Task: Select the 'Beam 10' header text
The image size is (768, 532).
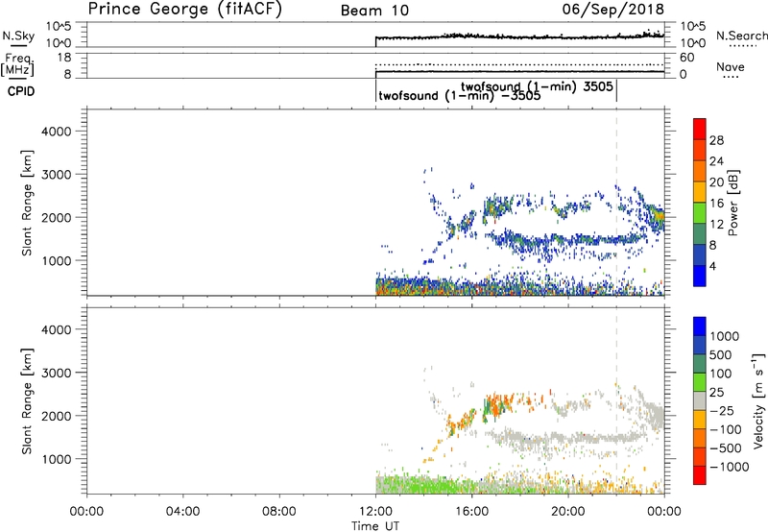Action: (x=374, y=11)
